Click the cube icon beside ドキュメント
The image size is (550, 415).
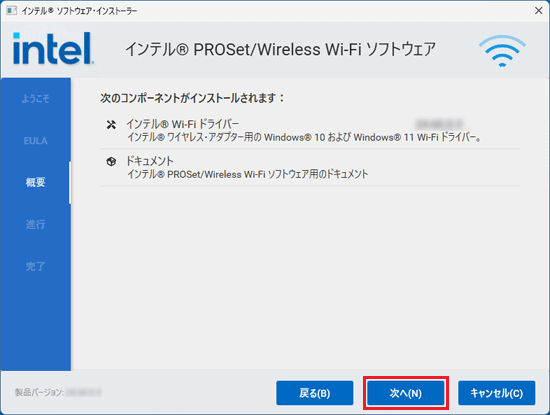click(x=111, y=162)
